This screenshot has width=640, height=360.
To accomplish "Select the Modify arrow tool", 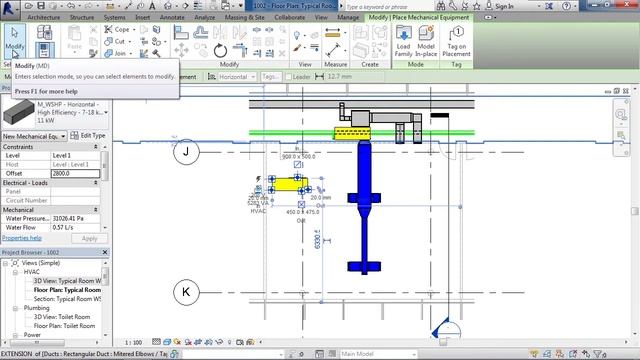I will tap(15, 40).
